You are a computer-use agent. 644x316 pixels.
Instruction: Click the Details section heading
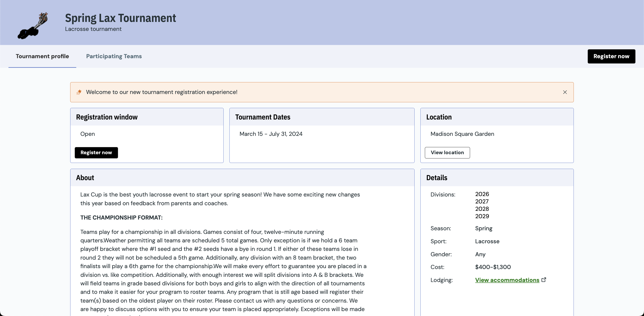click(436, 178)
